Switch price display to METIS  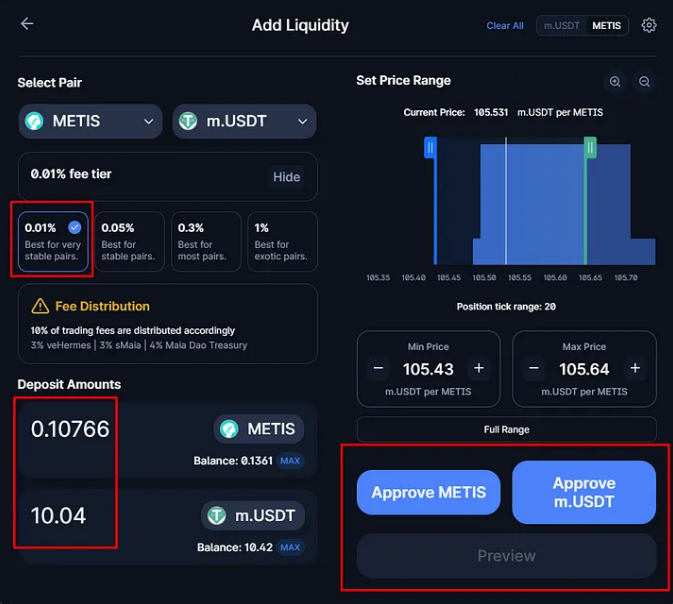point(606,26)
